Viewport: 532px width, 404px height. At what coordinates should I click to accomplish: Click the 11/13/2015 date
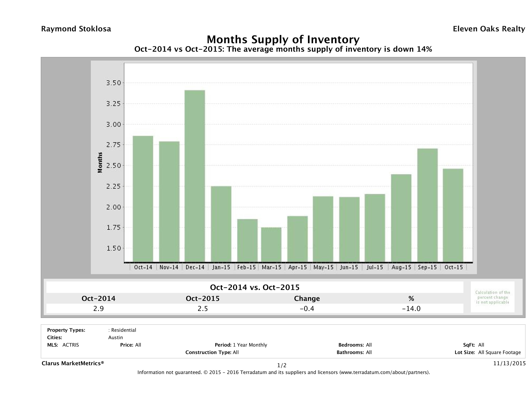tap(509, 363)
